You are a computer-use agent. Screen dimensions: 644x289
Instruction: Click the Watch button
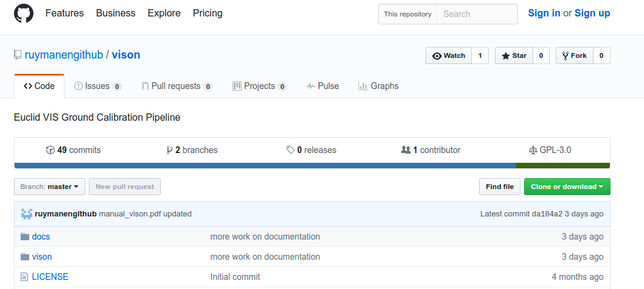tap(449, 55)
